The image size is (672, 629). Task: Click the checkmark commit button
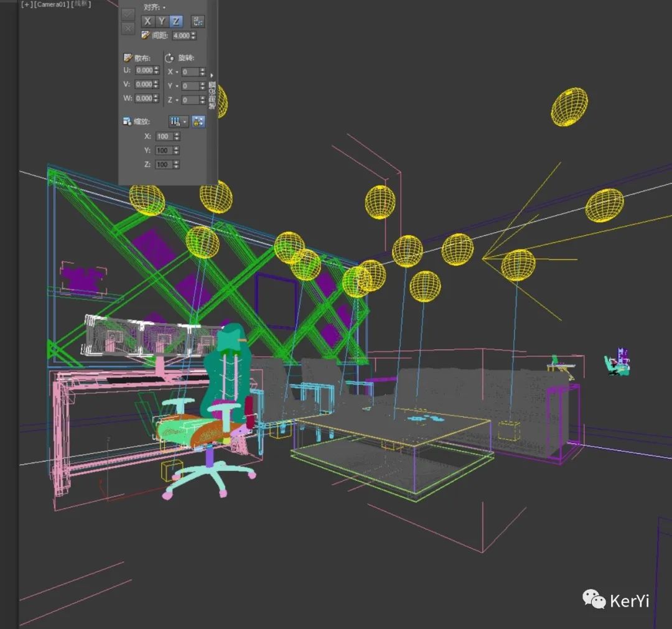pos(128,14)
